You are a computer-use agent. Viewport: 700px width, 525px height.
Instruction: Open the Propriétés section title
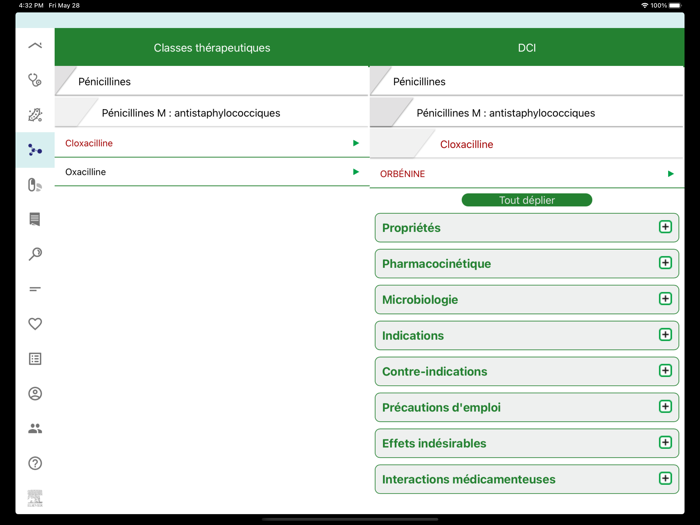click(411, 228)
